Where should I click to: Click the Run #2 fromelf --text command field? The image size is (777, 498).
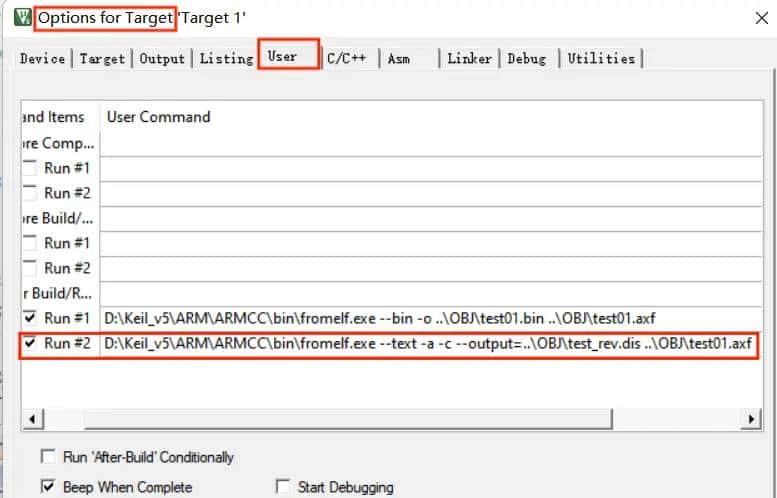tap(428, 344)
